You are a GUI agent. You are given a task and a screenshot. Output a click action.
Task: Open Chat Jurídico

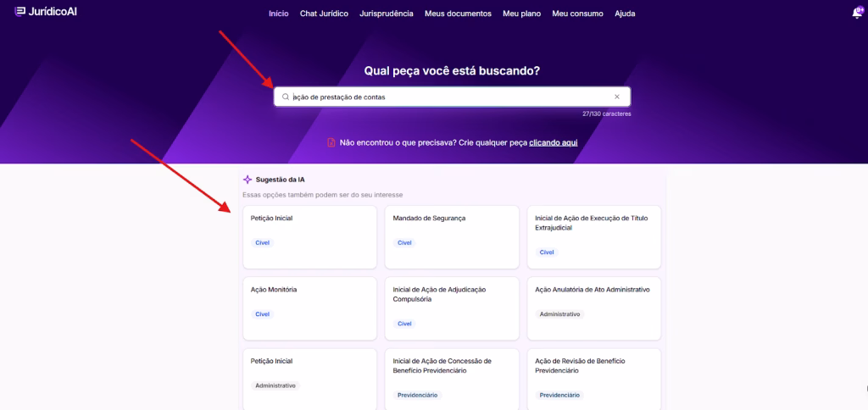(324, 14)
